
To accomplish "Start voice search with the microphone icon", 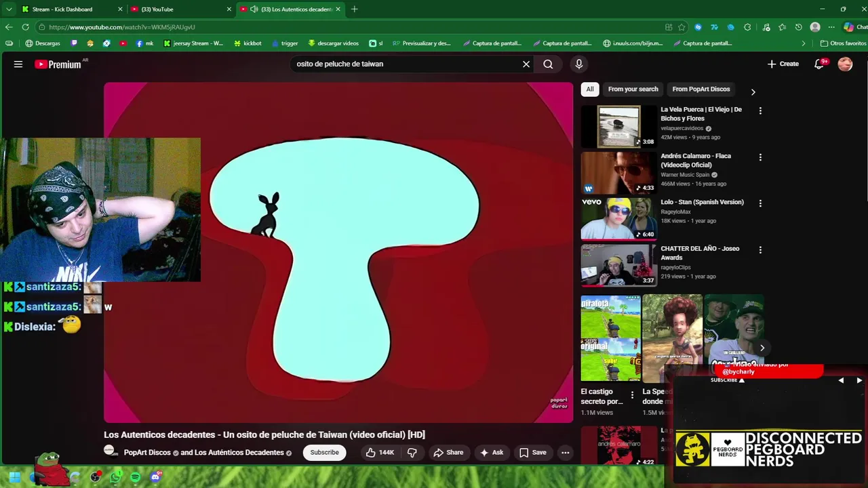I will [578, 64].
